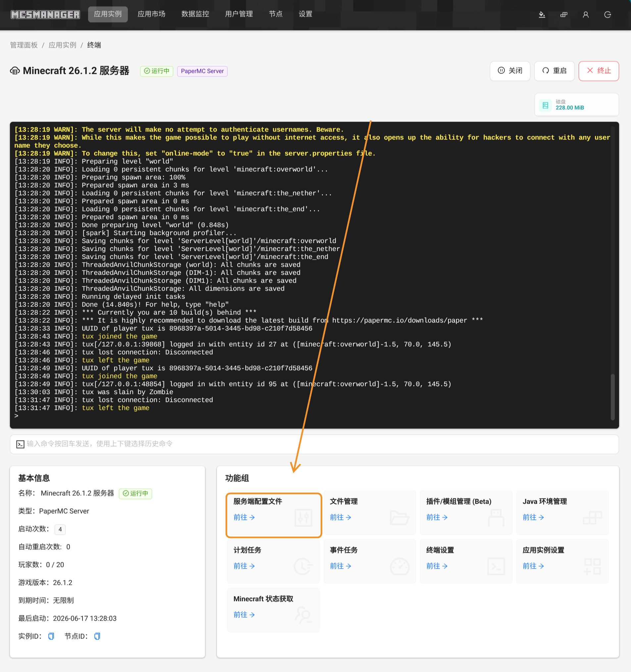Screen dimensions: 631x672
Task: Click the layout blocks icon in header
Action: pos(564,15)
